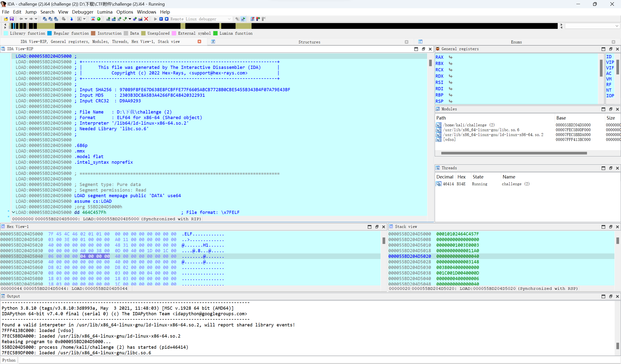Select thread 46414 in Threads list
621x364 pixels.
527,184
